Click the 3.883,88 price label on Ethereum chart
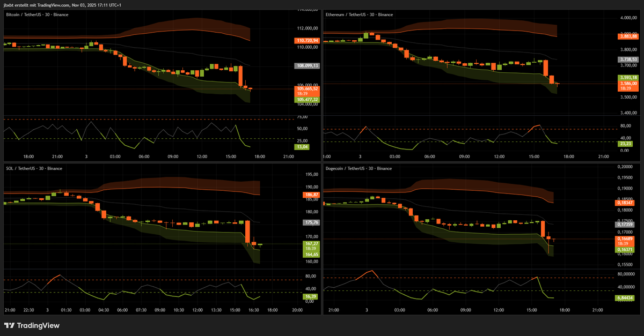The height and width of the screenshot is (336, 644). point(627,36)
